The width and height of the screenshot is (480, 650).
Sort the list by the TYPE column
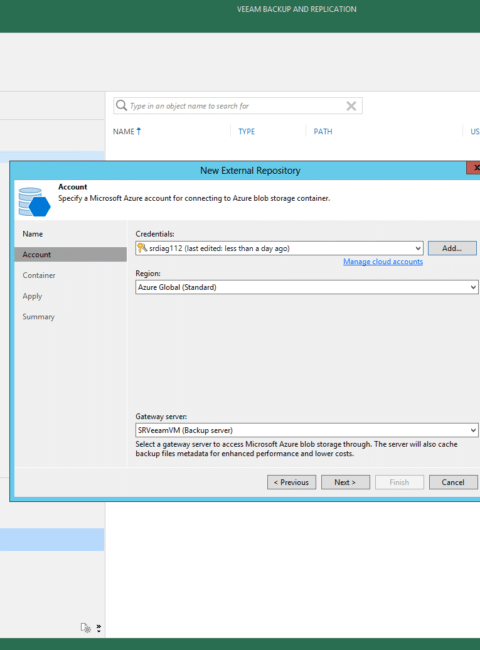pyautogui.click(x=247, y=131)
